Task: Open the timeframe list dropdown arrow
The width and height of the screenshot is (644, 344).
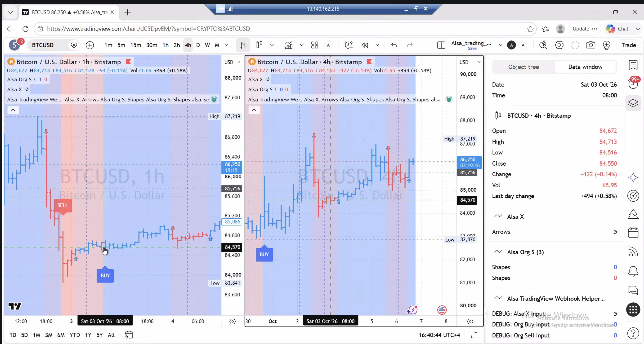Action: (227, 45)
